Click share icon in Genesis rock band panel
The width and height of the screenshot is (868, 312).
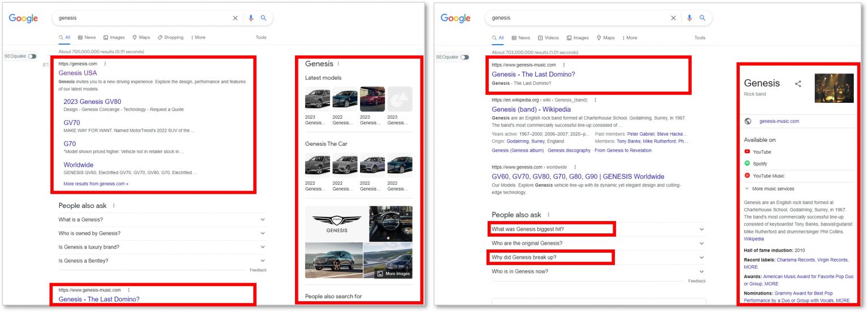click(x=798, y=84)
